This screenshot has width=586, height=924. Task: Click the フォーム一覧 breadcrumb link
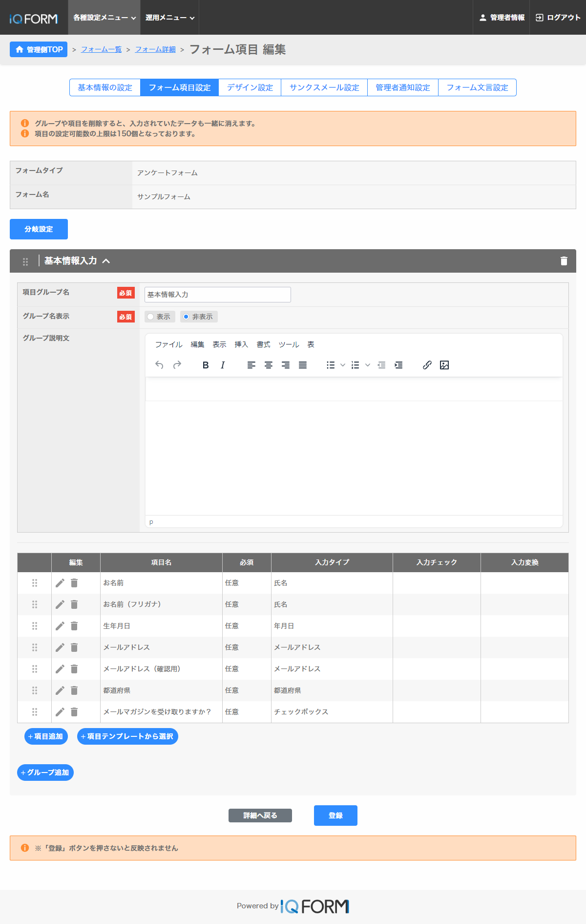101,49
